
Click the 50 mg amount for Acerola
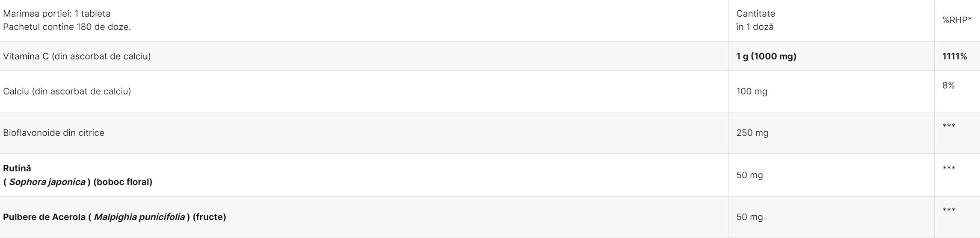click(750, 217)
